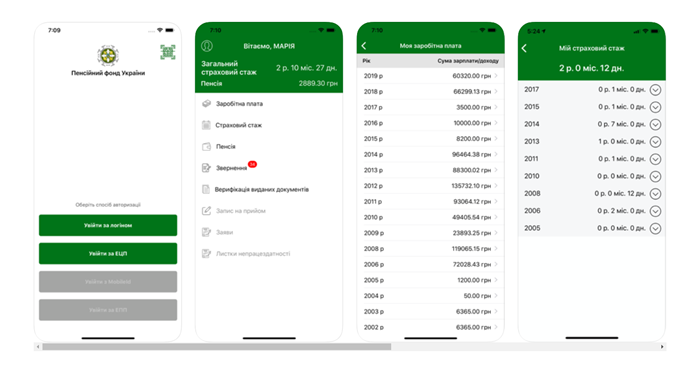
Task: Expand the 2014 insurance record row
Action: point(655,125)
